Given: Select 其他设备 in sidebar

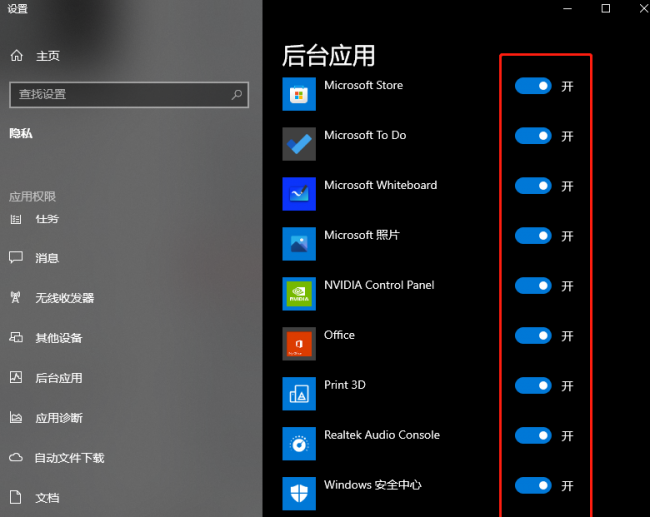Looking at the screenshot, I should pos(59,338).
